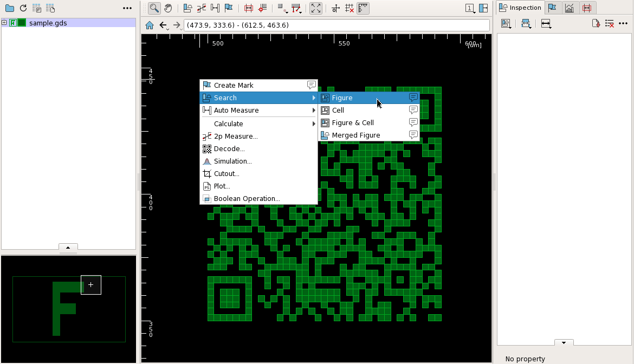Click the F overview thumbnail
This screenshot has height=364, width=634.
pos(69,309)
